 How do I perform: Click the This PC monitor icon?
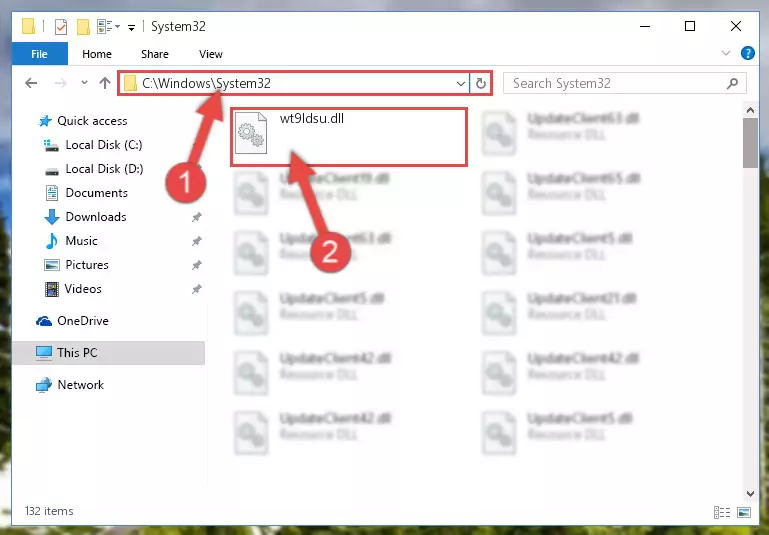(x=44, y=353)
